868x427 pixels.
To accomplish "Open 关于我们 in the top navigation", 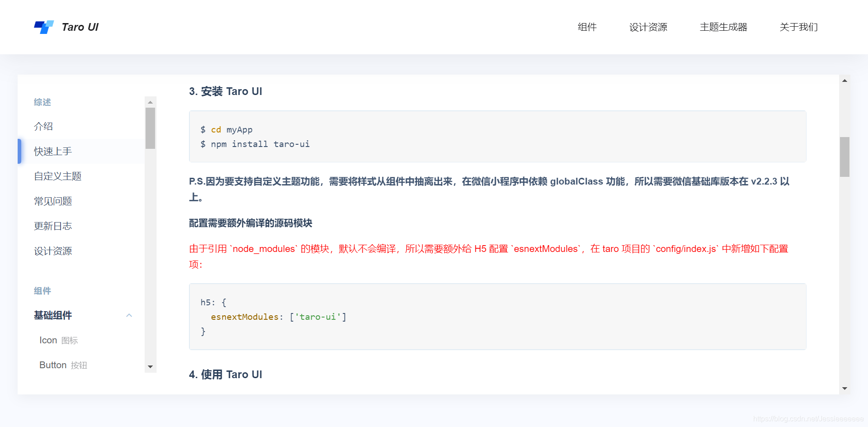I will pos(799,27).
